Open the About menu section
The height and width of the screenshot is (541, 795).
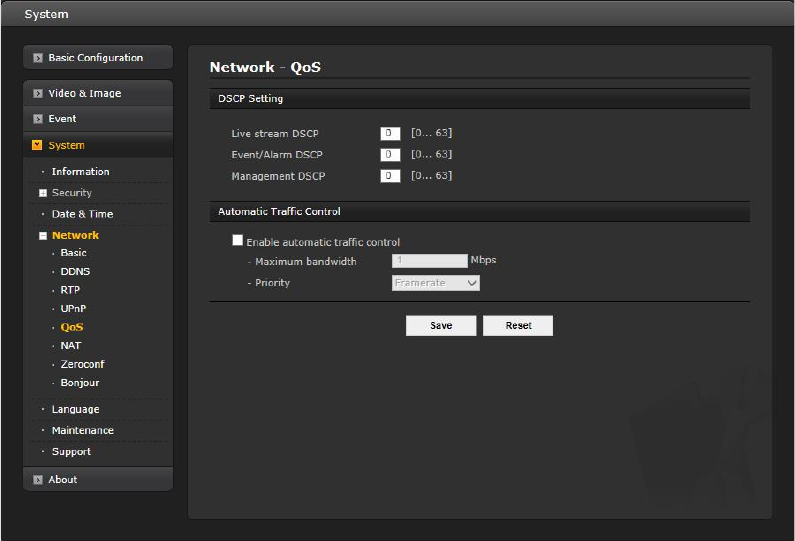(x=98, y=479)
